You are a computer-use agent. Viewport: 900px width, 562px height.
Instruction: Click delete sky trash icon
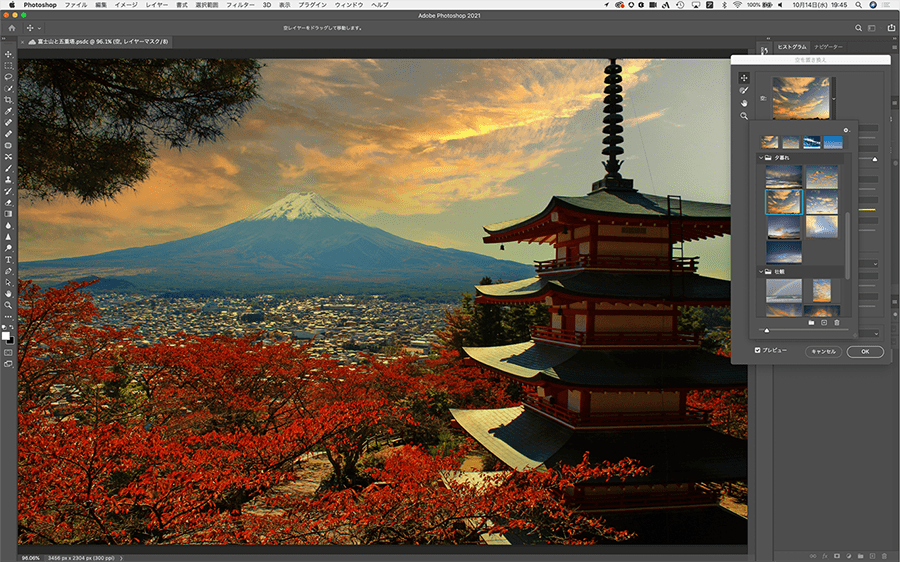pos(836,323)
